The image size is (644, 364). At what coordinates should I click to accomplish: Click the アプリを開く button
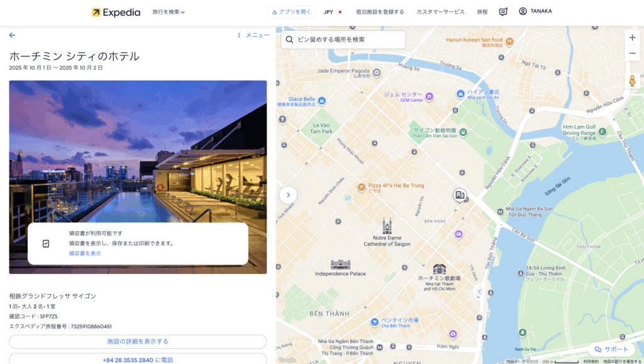[291, 12]
